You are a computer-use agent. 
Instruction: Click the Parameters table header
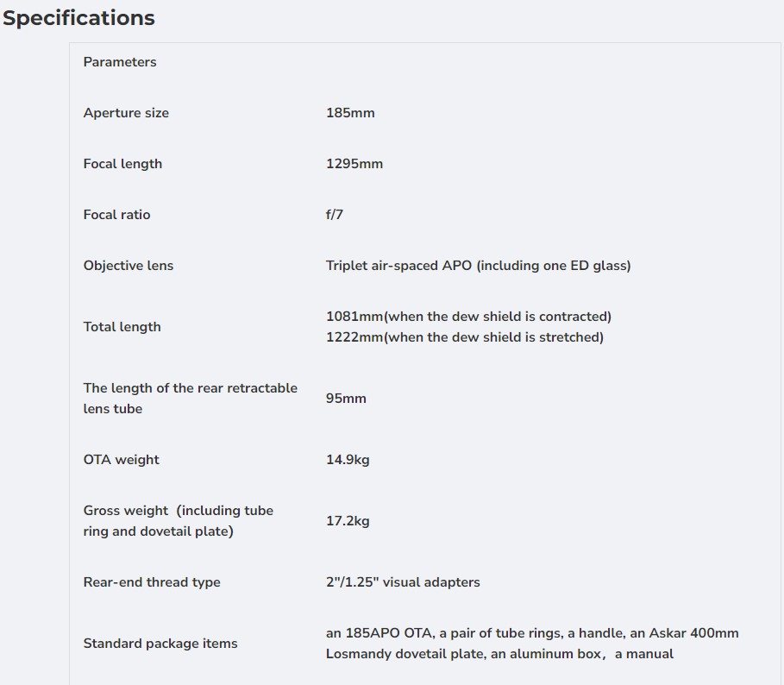click(120, 62)
